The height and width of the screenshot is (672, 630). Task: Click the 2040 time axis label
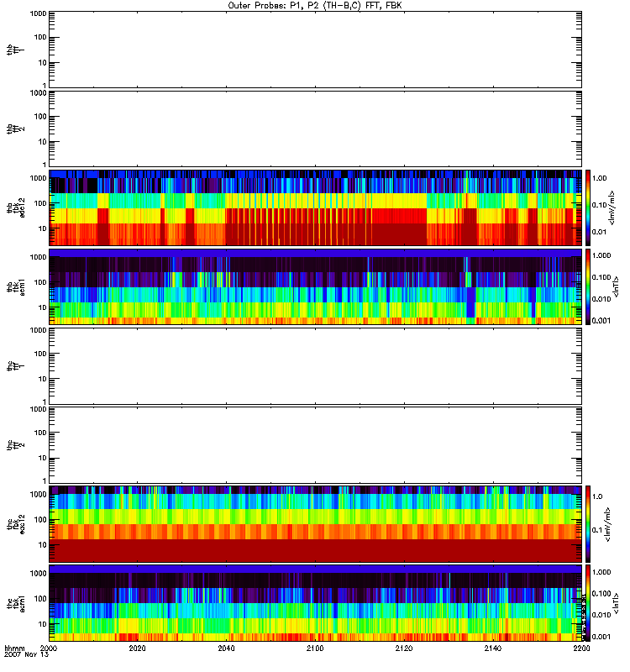(227, 649)
